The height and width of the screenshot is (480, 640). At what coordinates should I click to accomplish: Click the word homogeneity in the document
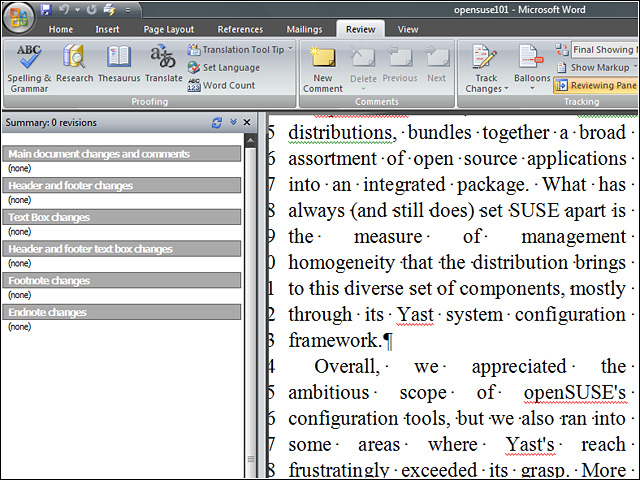[341, 263]
